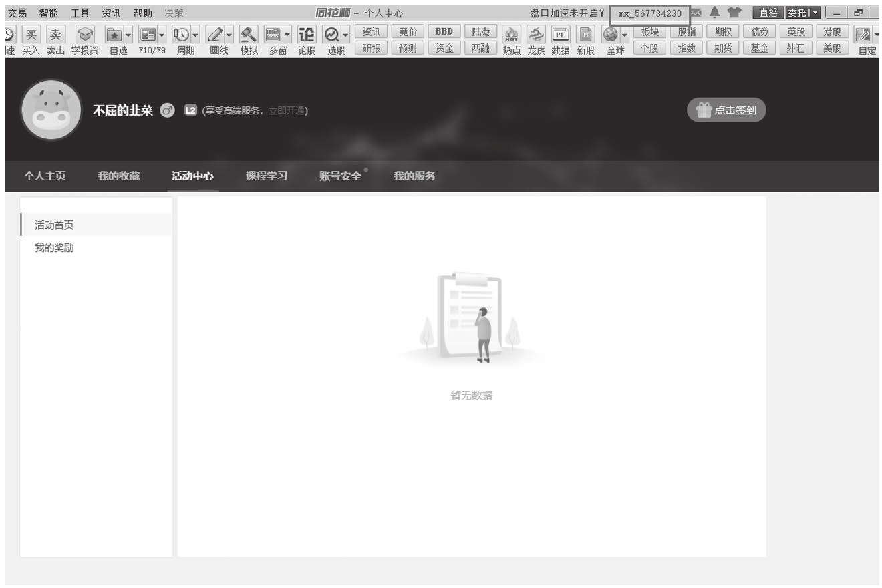Open the 模拟 gavel icon
This screenshot has width=882, height=588.
point(249,35)
